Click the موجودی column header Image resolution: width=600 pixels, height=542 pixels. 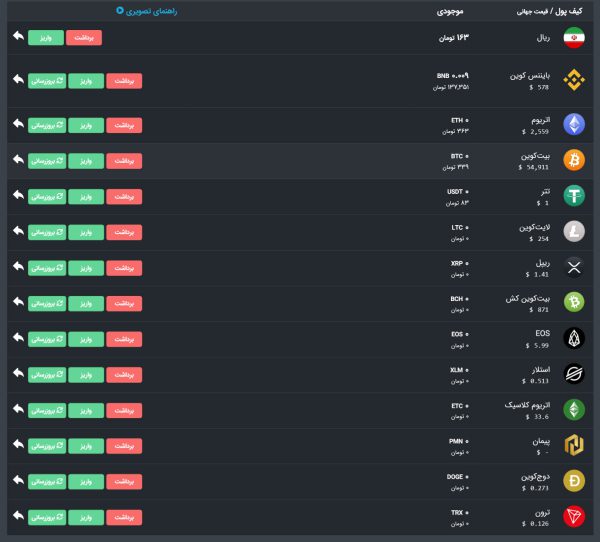[450, 12]
